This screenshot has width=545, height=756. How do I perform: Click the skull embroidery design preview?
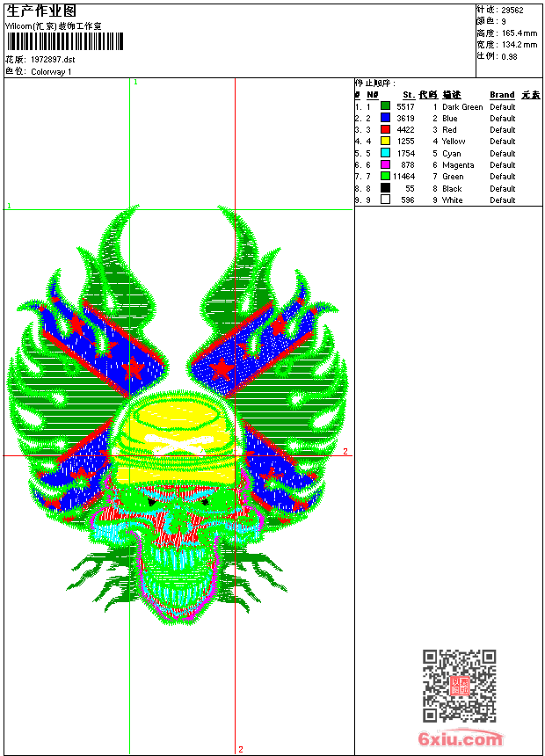pyautogui.click(x=178, y=415)
